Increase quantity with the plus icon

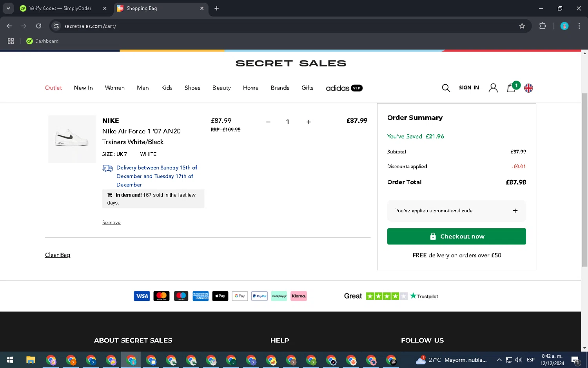[309, 122]
